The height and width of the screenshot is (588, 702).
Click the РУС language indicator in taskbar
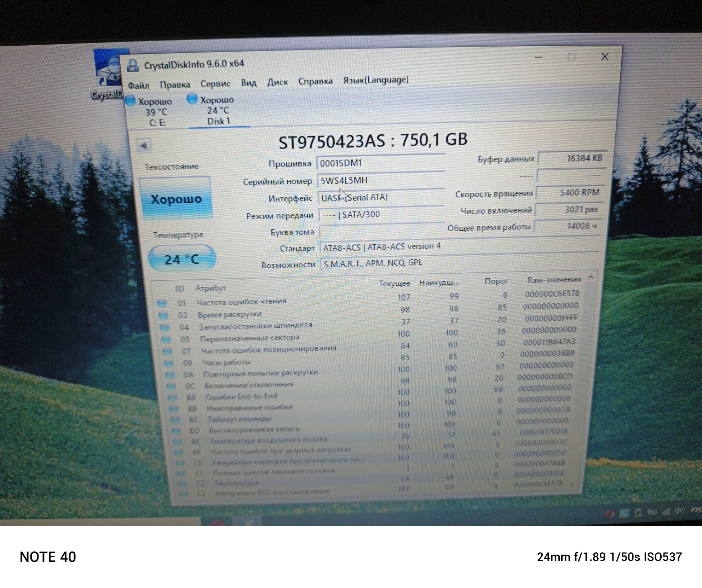click(x=696, y=510)
